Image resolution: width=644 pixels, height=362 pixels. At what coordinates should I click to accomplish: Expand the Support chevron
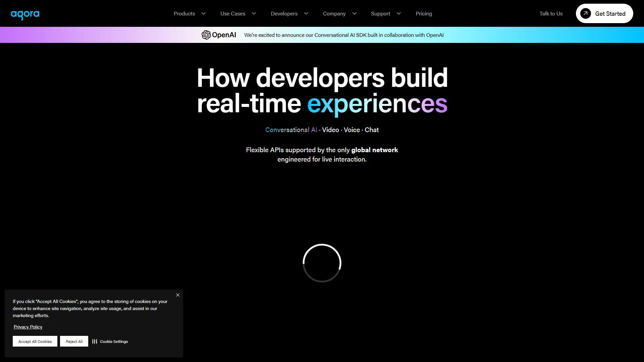click(399, 14)
